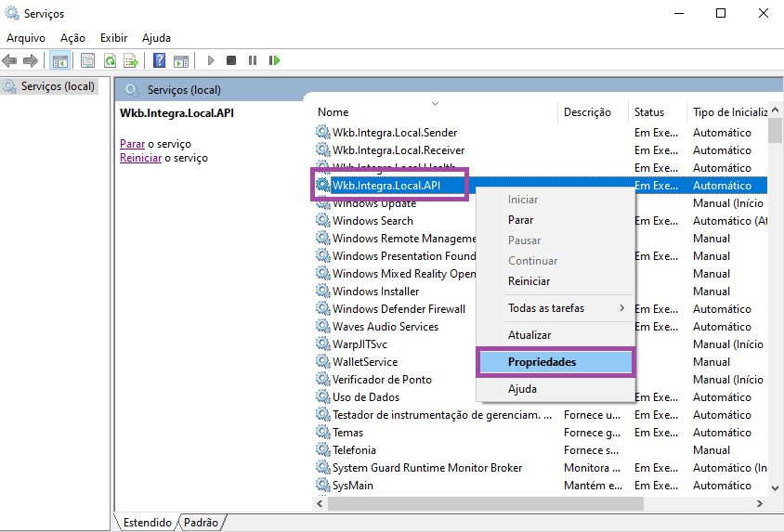Screen dimensions: 784x532
Task: Click the Stop Service square icon
Action: point(231,61)
